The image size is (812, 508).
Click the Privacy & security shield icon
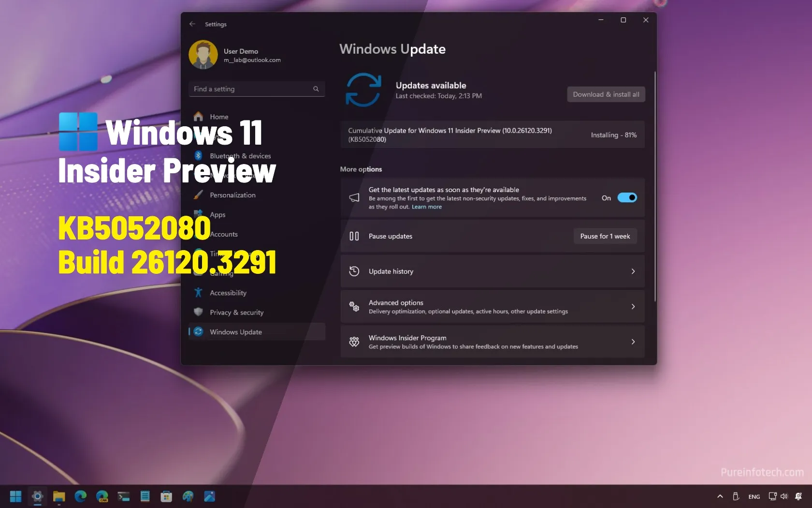[198, 312]
